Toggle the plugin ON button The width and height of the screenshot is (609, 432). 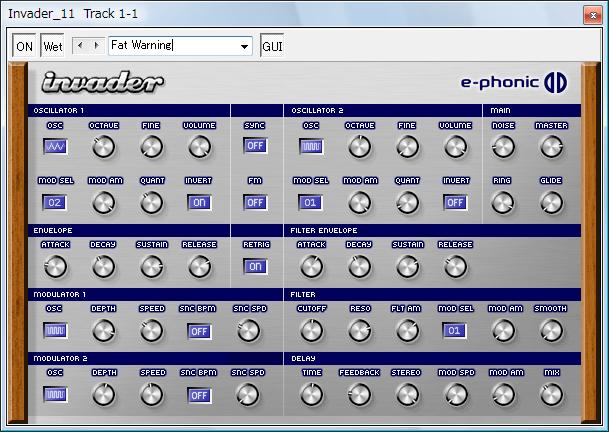tap(24, 46)
